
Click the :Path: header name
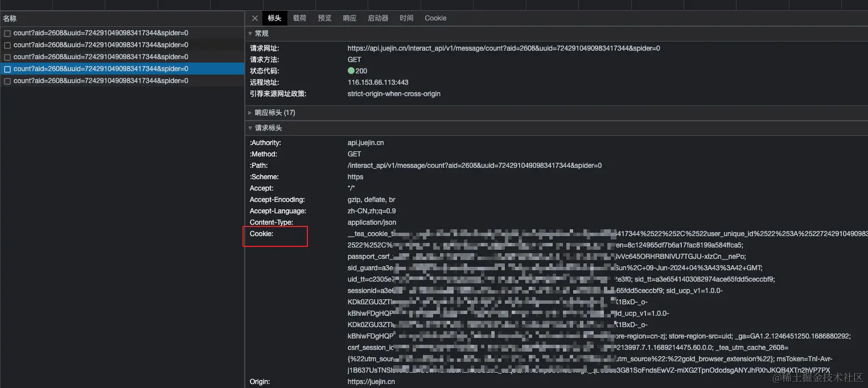259,166
